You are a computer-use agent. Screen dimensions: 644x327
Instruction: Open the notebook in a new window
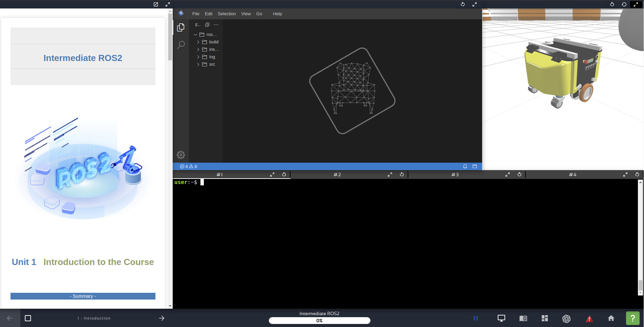pos(156,4)
